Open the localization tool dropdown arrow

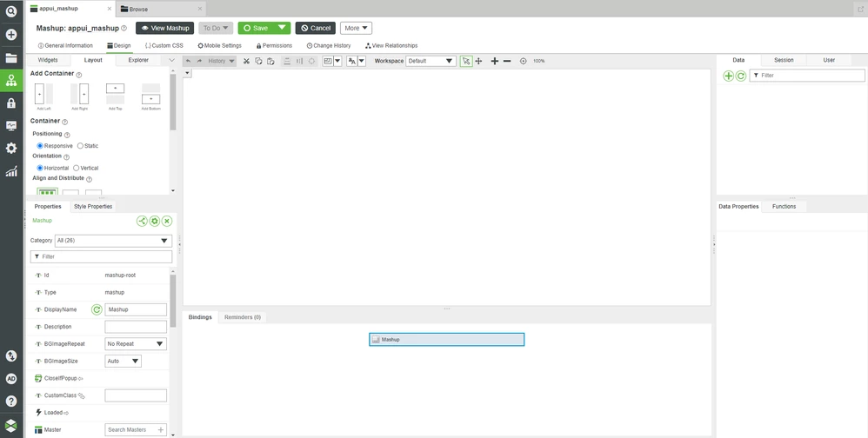coord(362,61)
